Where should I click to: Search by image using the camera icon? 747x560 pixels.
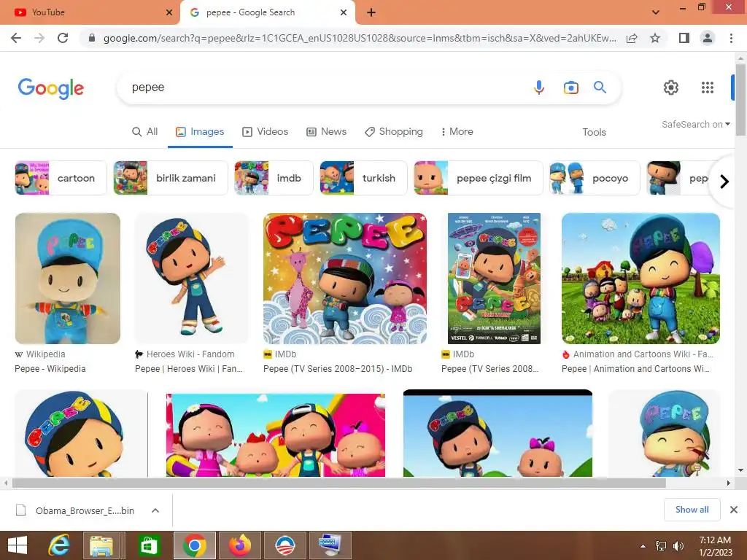[570, 87]
